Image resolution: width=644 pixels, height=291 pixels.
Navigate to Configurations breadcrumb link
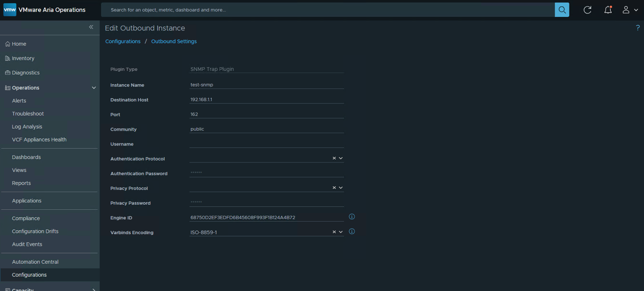tap(123, 41)
